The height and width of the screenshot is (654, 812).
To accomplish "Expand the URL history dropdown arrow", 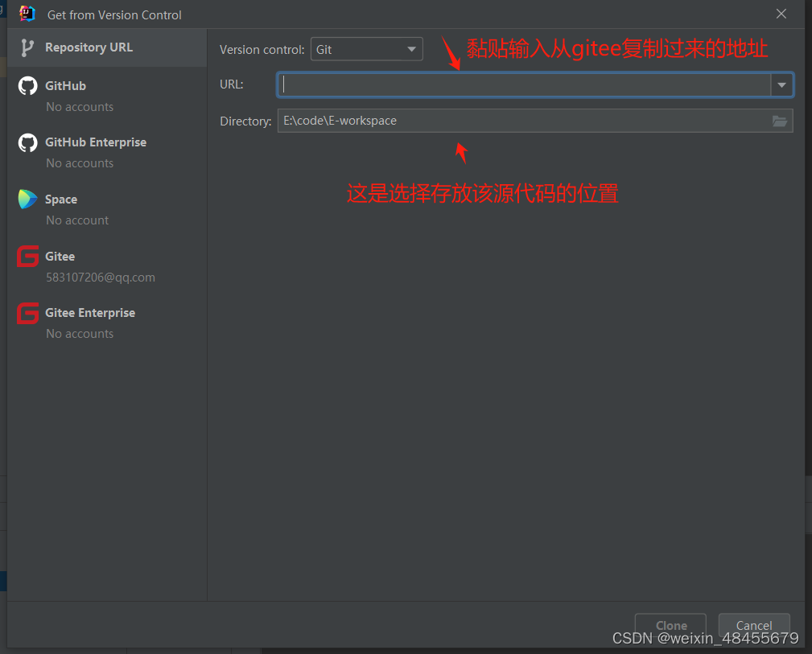I will pyautogui.click(x=781, y=84).
